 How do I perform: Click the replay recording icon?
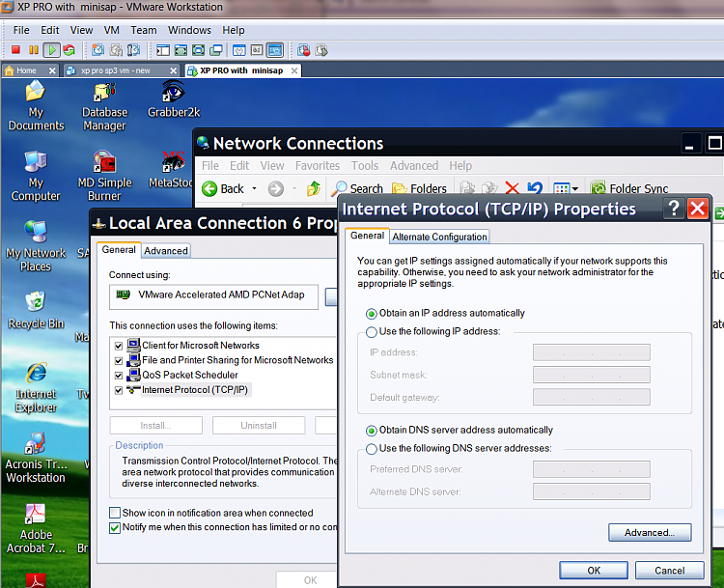321,50
